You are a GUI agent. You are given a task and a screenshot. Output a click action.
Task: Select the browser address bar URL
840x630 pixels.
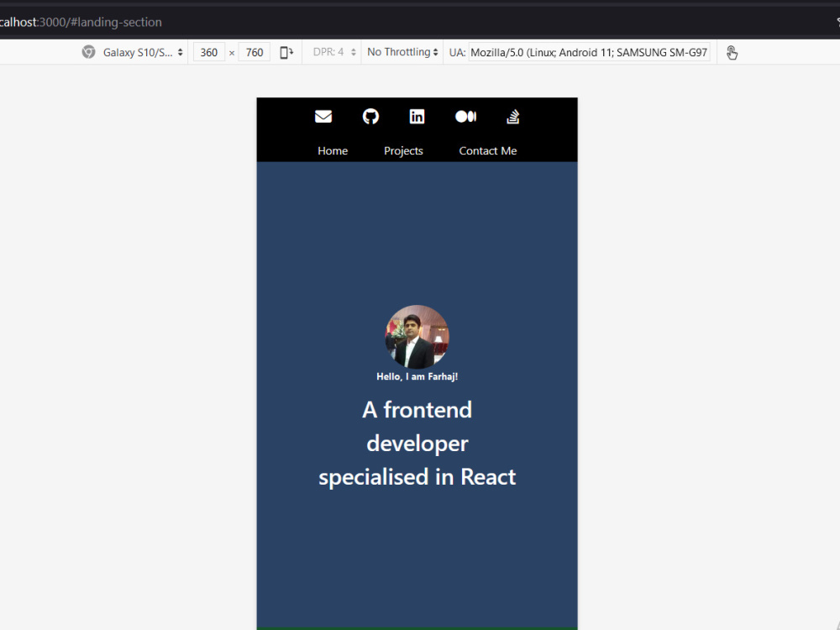click(81, 22)
